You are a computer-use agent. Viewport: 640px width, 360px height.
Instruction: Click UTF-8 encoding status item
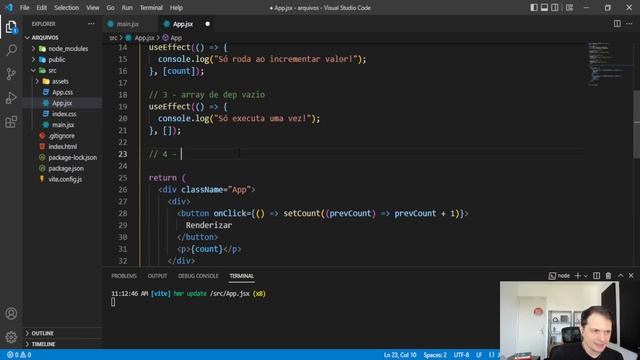click(x=461, y=355)
